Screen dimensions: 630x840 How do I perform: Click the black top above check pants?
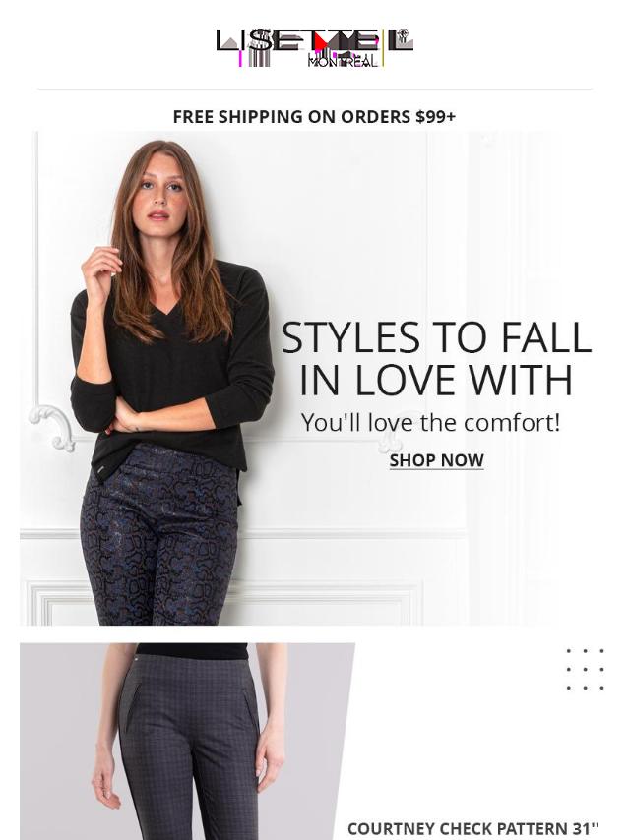pos(191,651)
